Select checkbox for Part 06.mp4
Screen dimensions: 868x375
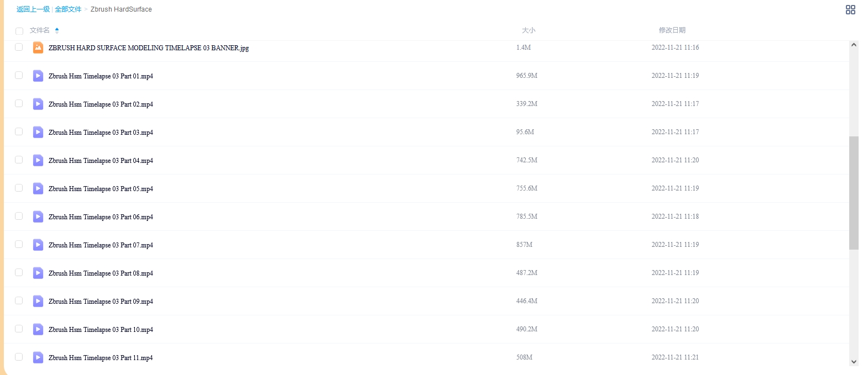point(19,216)
